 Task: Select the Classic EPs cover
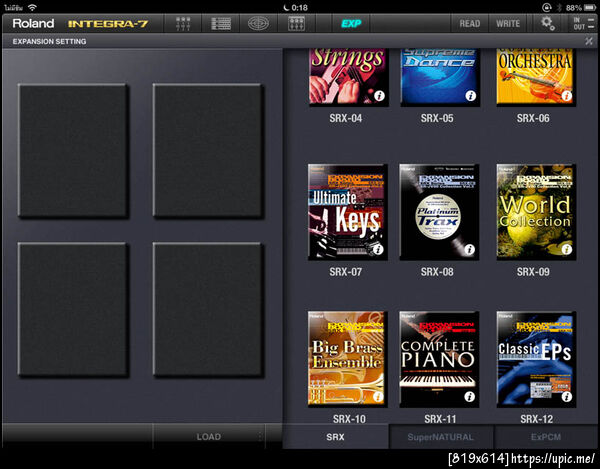[x=536, y=359]
